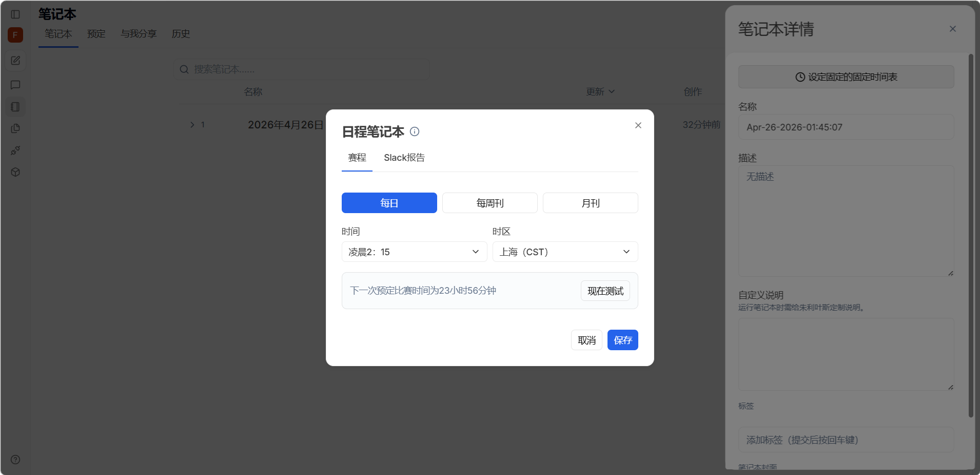Click the 添加标签 input field
The width and height of the screenshot is (980, 475).
pos(846,440)
